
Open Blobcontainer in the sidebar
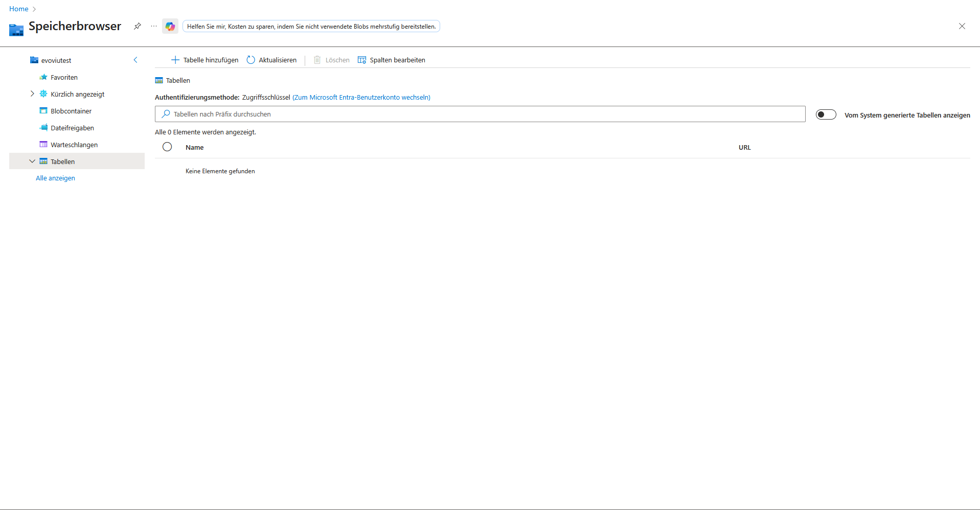coord(71,111)
